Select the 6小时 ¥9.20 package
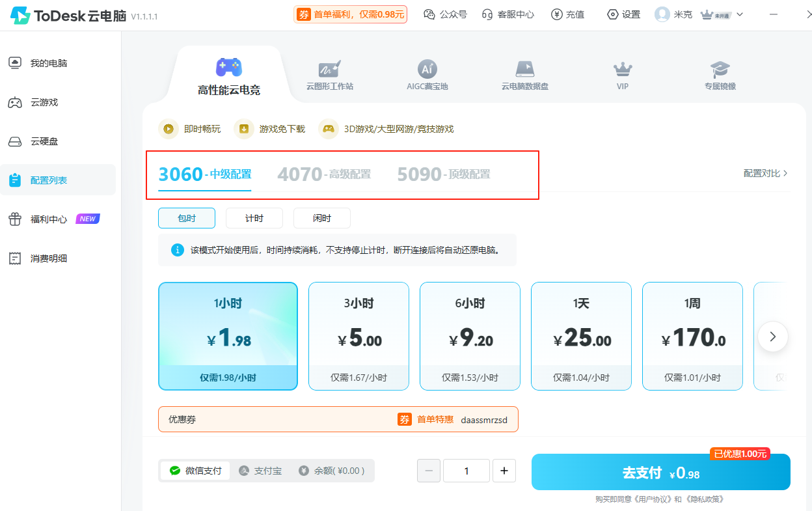 470,336
